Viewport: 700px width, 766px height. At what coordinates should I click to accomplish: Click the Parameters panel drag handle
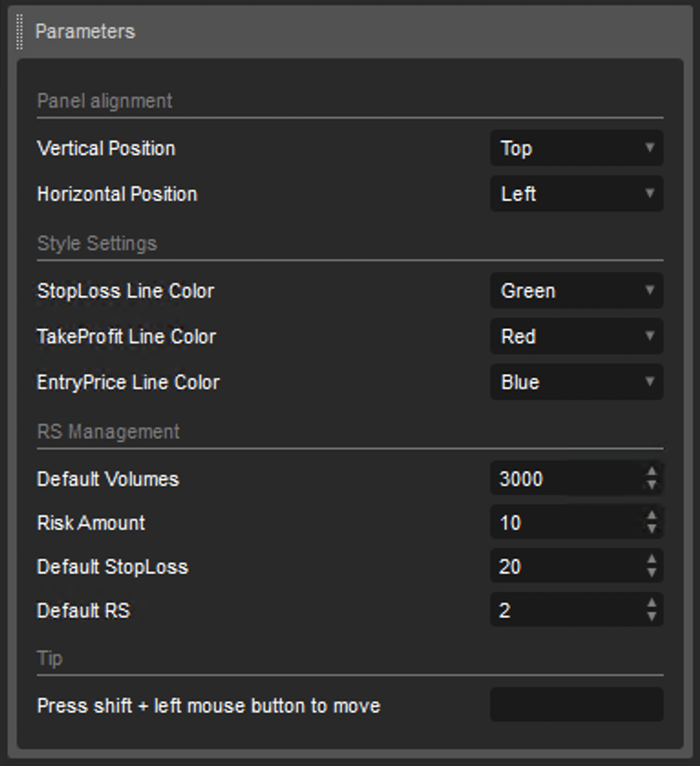(19, 32)
